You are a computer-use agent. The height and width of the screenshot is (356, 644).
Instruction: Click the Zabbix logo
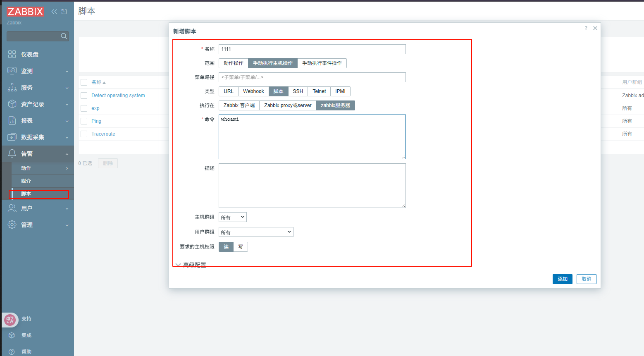[25, 12]
